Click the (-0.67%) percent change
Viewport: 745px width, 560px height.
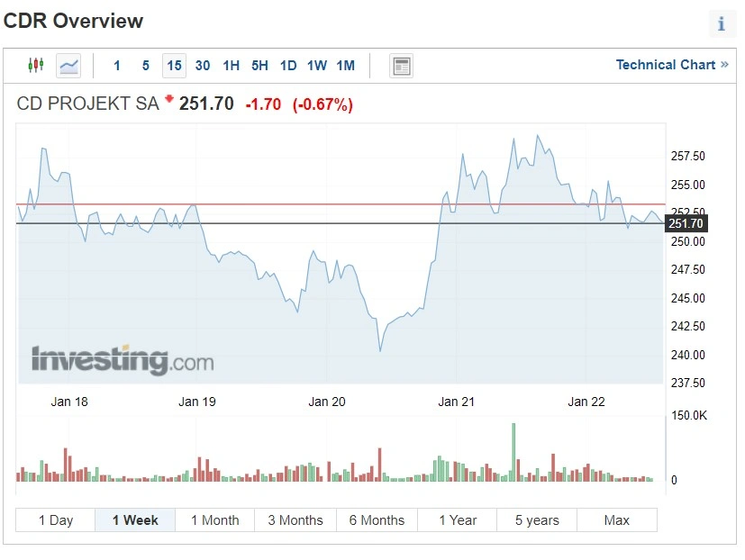click(x=323, y=104)
